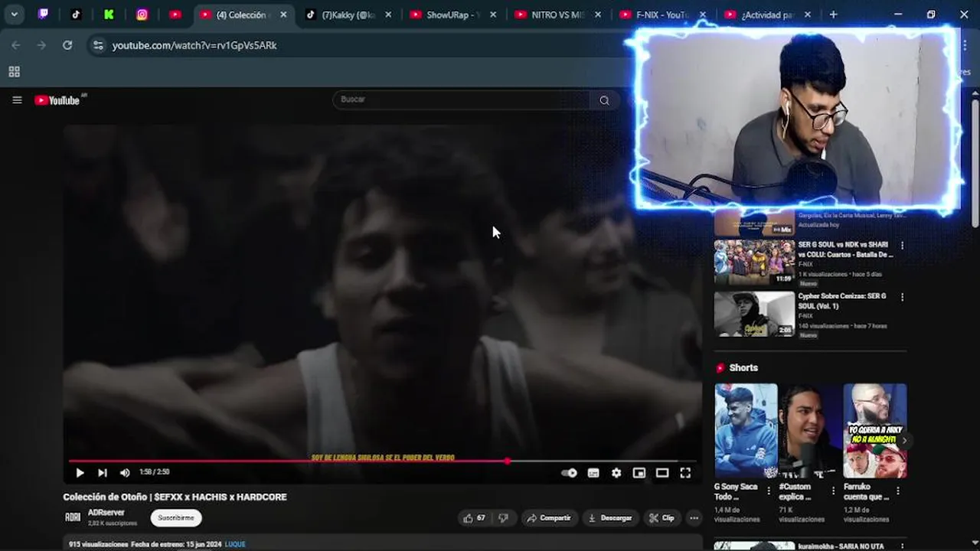Open YouTube hamburger guide menu
Image resolution: width=980 pixels, height=551 pixels.
[x=17, y=99]
